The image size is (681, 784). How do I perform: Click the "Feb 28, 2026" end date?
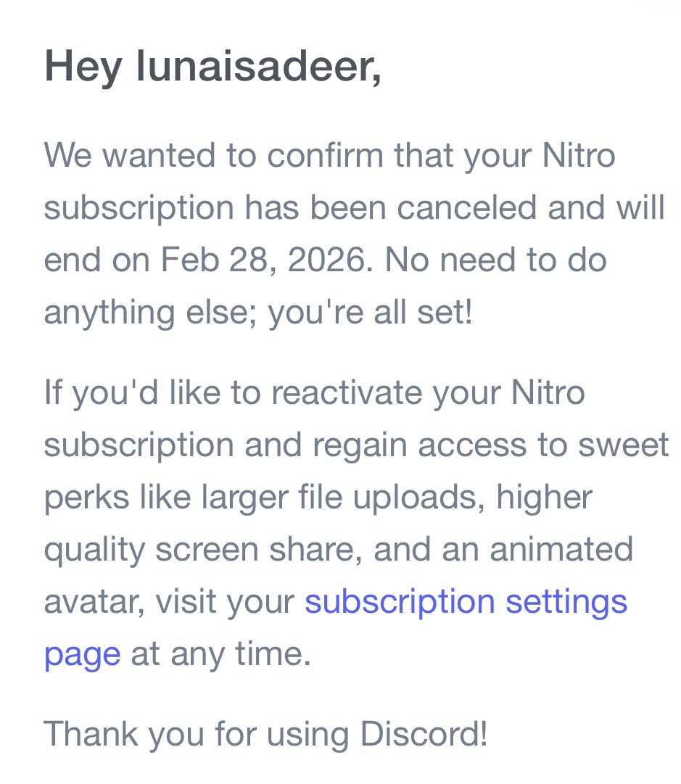click(x=263, y=260)
